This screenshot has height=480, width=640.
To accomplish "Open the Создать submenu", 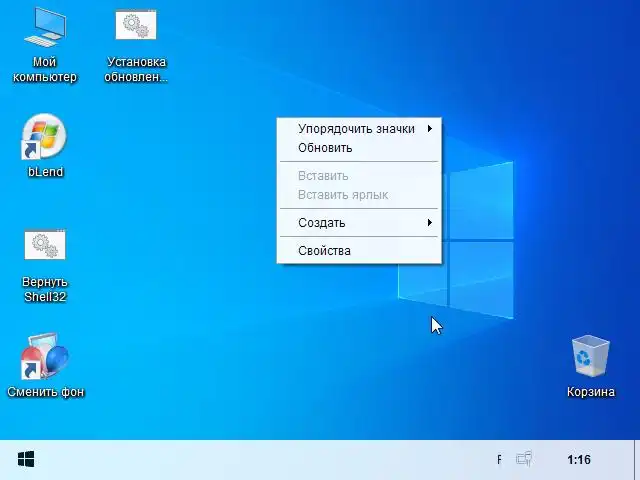I will click(359, 222).
